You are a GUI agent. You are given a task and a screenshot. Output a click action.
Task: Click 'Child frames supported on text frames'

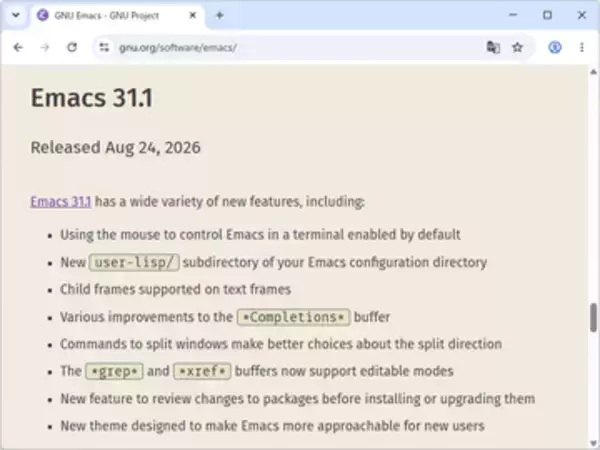pyautogui.click(x=176, y=289)
